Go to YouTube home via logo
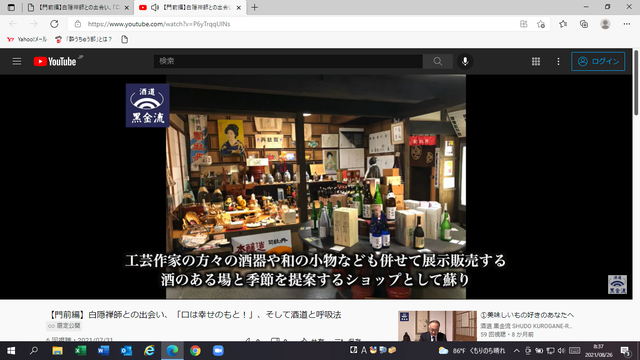640x360 pixels. coord(55,61)
